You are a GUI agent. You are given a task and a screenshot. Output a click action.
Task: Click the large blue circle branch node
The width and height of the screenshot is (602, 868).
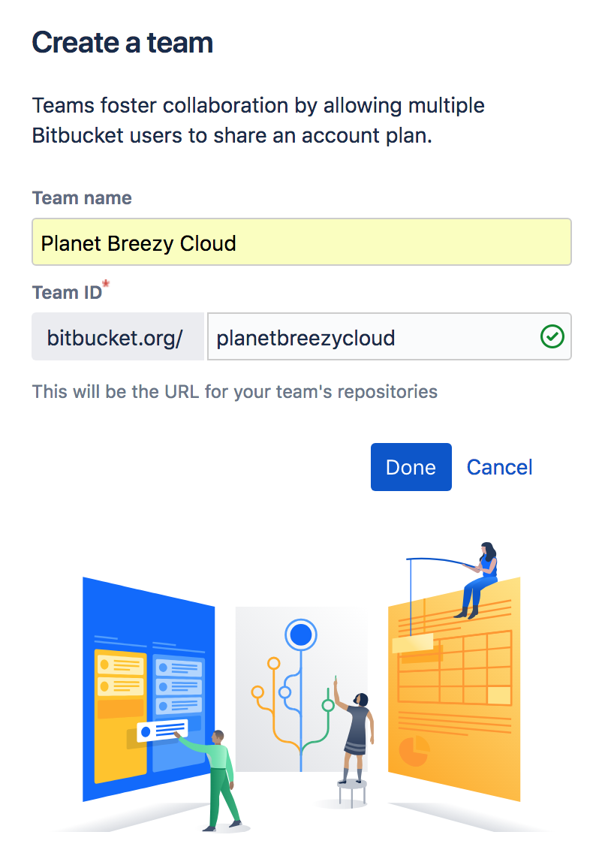[301, 636]
